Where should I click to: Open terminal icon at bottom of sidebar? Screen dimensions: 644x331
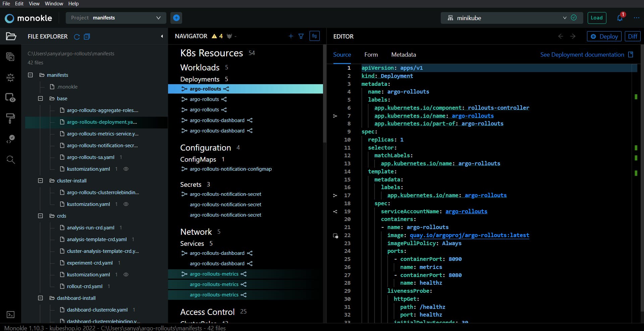point(10,315)
